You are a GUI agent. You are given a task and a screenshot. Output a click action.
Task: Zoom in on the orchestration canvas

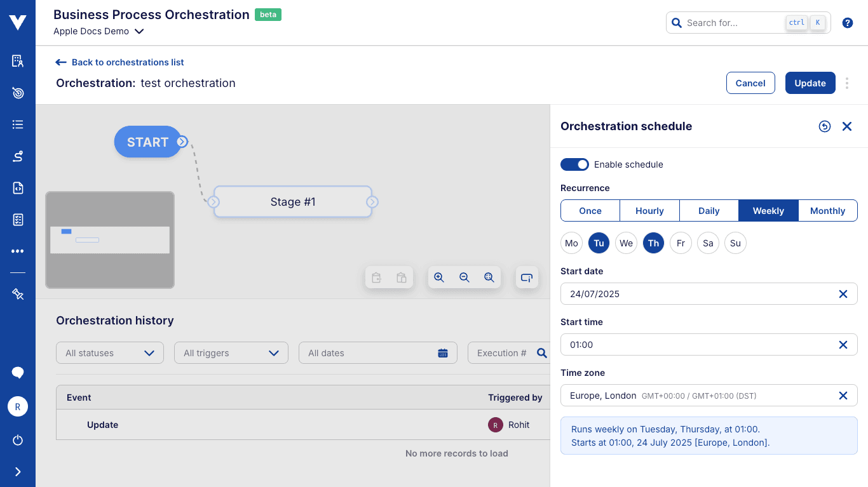tap(439, 277)
